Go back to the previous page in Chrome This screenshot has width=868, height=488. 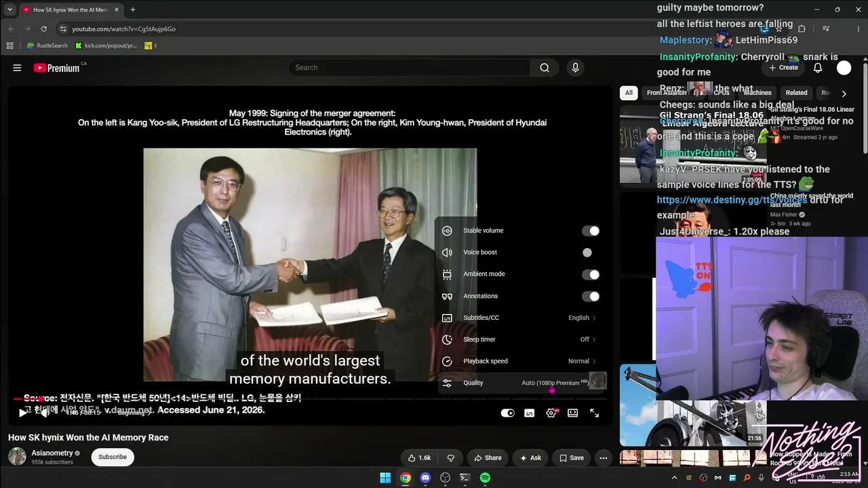point(11,29)
